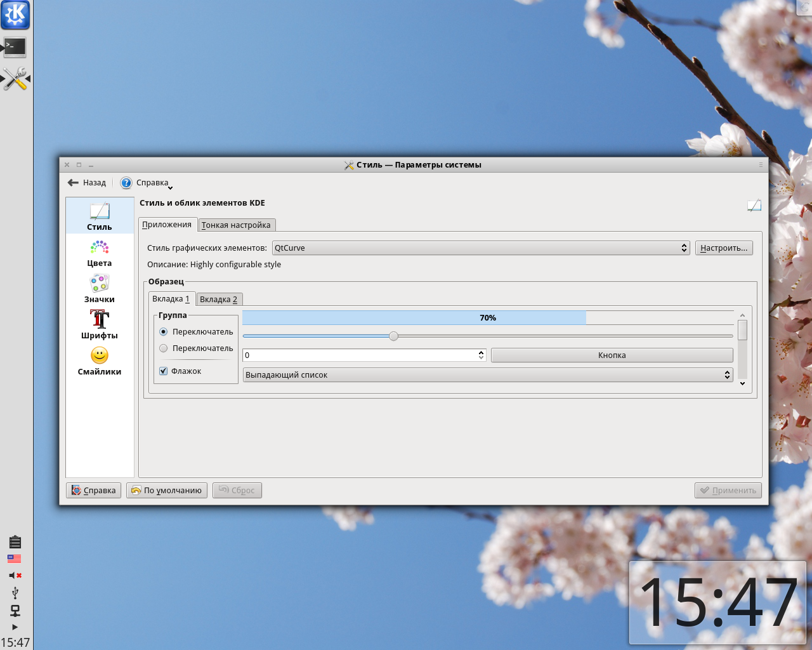Viewport: 812px width, 650px height.
Task: Open the Шрифты fonts module
Action: point(100,325)
